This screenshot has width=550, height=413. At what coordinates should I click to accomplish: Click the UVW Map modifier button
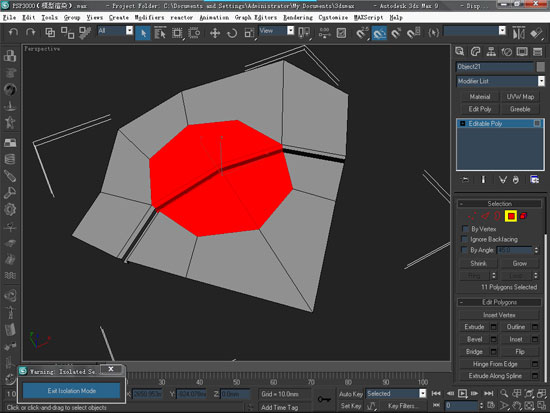coord(520,97)
